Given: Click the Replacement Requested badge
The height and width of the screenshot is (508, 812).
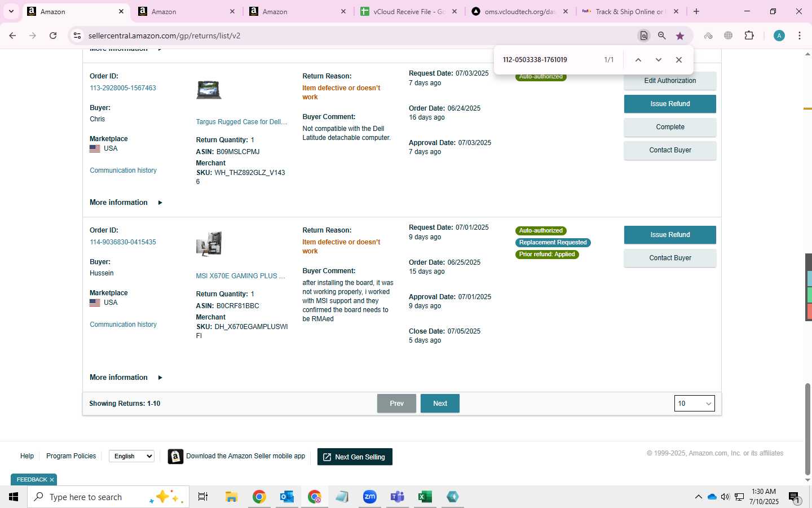Looking at the screenshot, I should (x=553, y=243).
